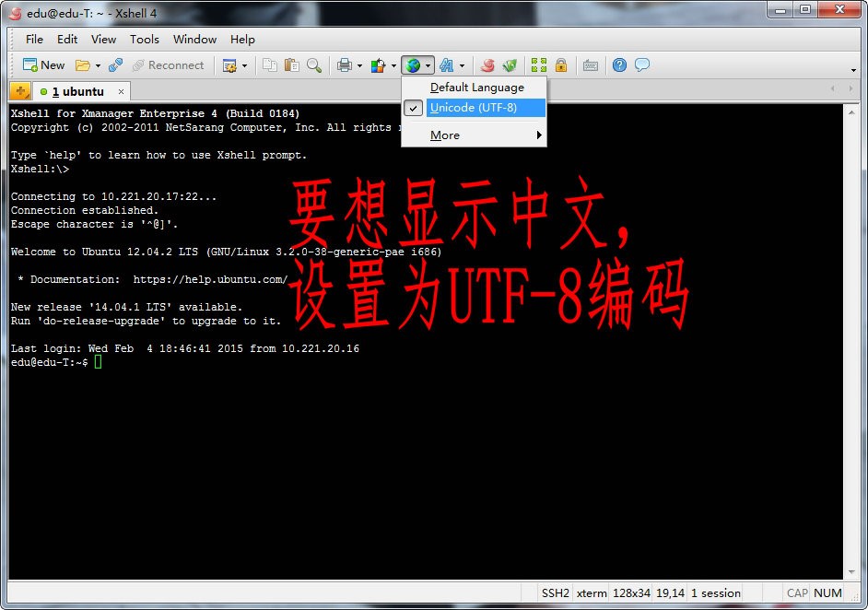Click the New session button
The width and height of the screenshot is (868, 610).
click(x=43, y=65)
